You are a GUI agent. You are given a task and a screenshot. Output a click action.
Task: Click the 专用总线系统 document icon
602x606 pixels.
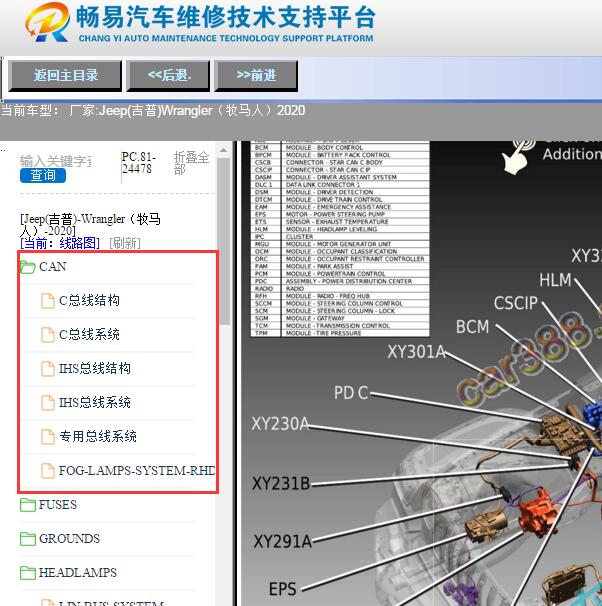coord(48,437)
